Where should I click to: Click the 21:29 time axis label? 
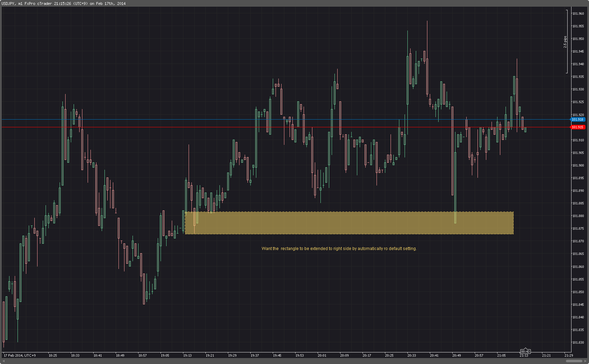pos(569,356)
